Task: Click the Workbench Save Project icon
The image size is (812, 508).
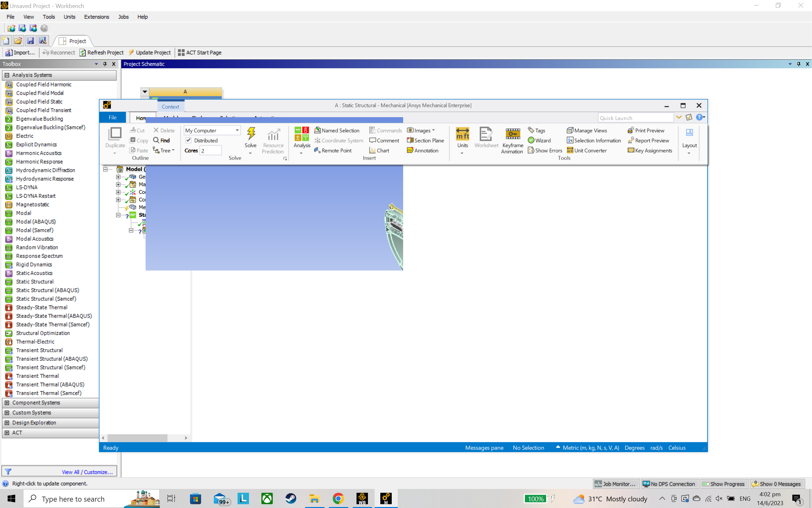Action: pyautogui.click(x=30, y=41)
